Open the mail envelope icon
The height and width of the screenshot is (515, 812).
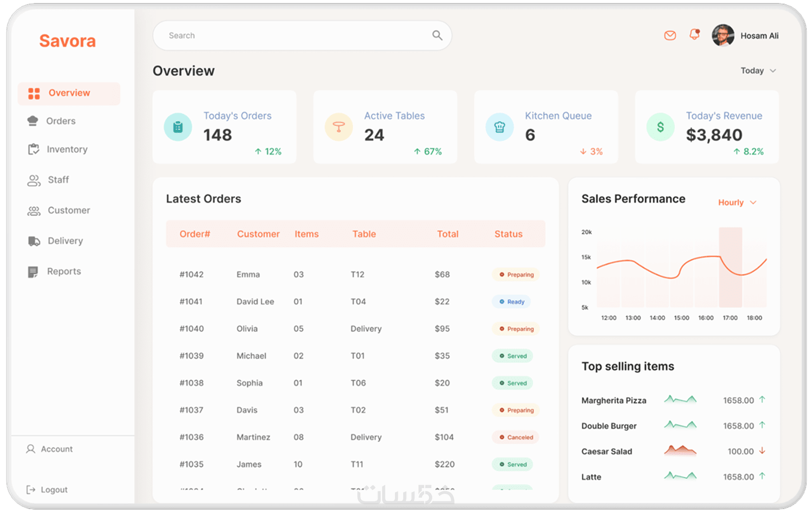[670, 35]
